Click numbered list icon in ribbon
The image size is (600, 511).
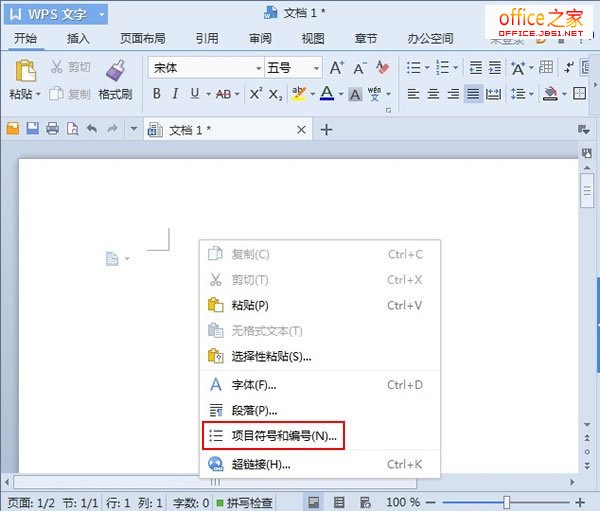[442, 68]
